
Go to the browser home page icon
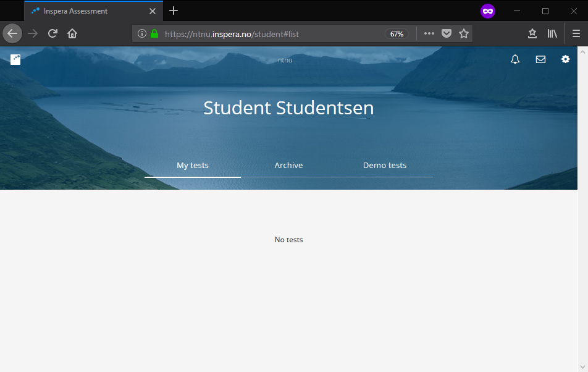72,34
